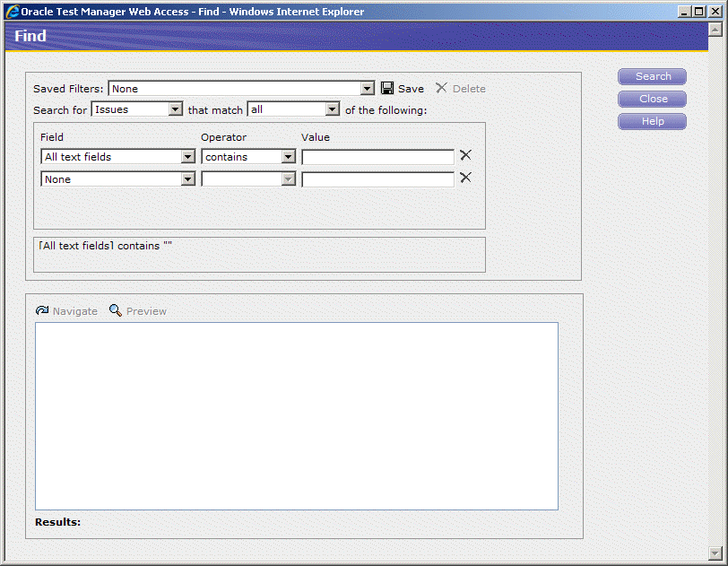The image size is (728, 566).
Task: Expand the contains Operator dropdown
Action: [x=289, y=157]
